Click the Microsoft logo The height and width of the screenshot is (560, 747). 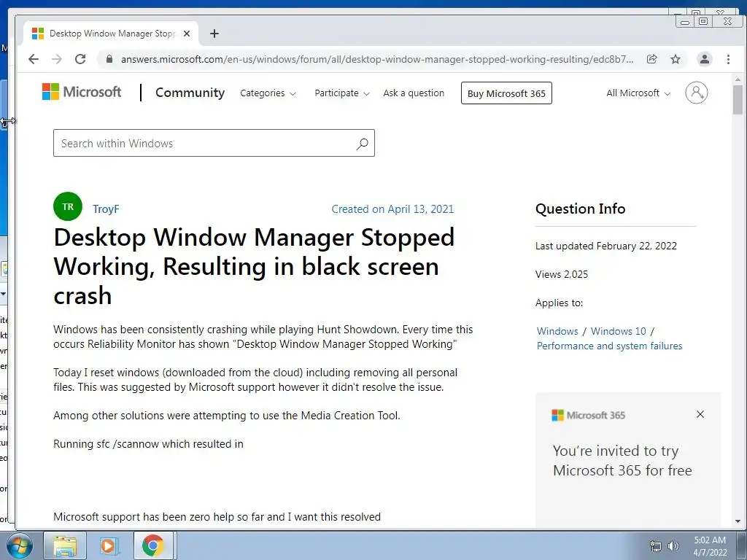(82, 91)
